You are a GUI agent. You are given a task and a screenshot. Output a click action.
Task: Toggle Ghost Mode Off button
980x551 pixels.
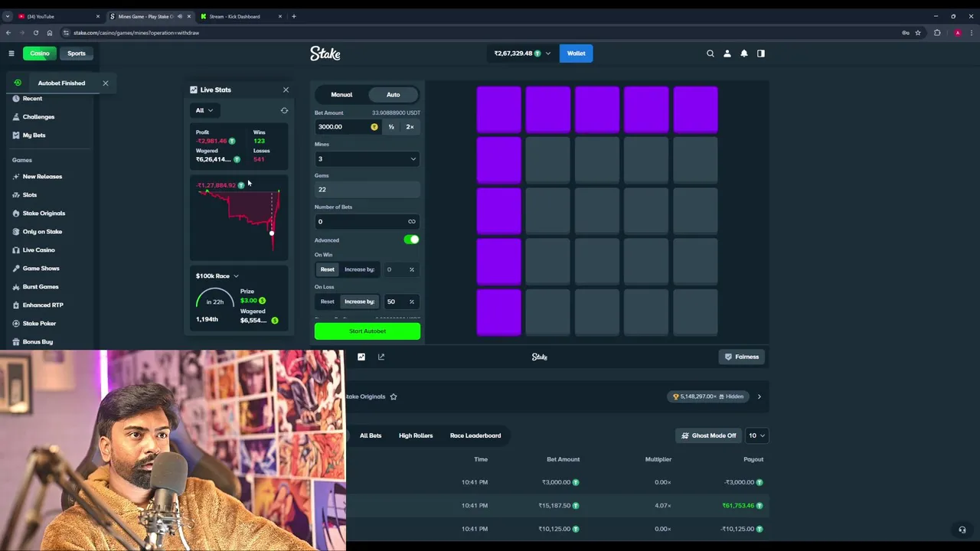click(708, 435)
